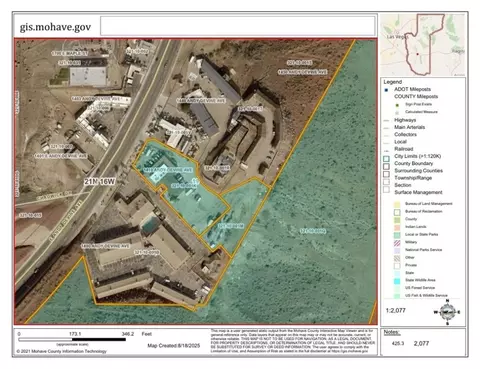Click the 425.3 value in Notes
The height and width of the screenshot is (369, 480).
coord(398,343)
